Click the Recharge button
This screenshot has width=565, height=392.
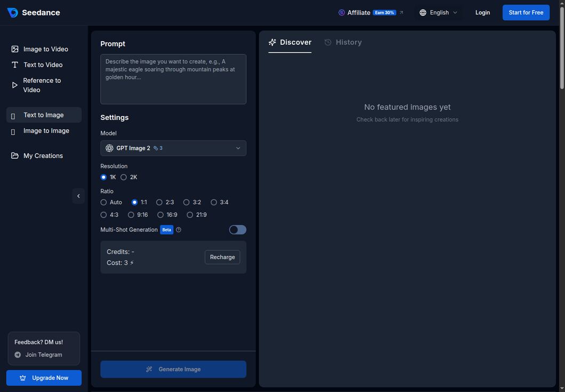point(222,257)
